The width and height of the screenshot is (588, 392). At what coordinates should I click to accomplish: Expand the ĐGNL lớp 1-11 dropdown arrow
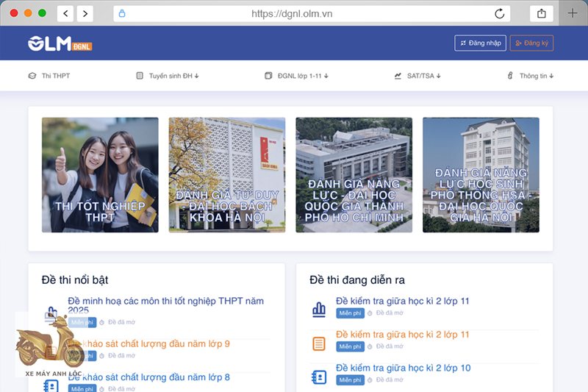coord(326,76)
